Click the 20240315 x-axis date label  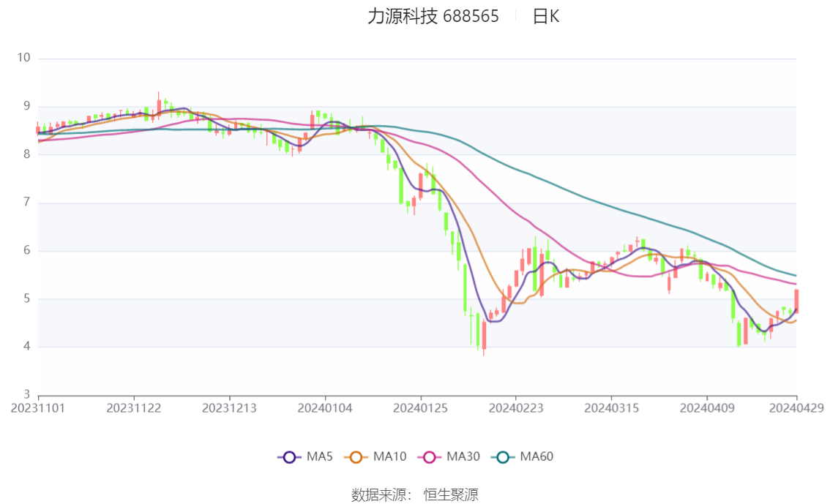point(611,408)
